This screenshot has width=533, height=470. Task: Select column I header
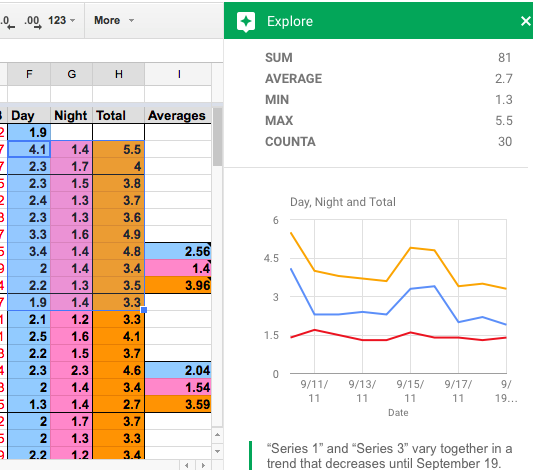click(x=179, y=74)
